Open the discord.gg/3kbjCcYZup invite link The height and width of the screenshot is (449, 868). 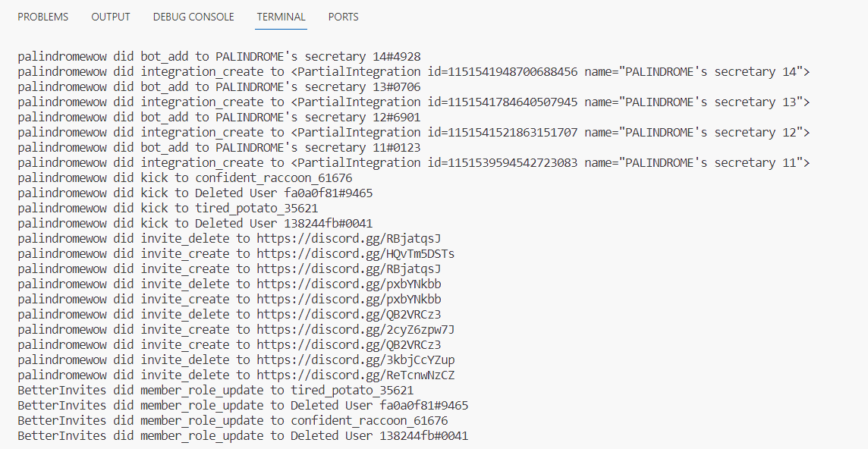point(355,360)
